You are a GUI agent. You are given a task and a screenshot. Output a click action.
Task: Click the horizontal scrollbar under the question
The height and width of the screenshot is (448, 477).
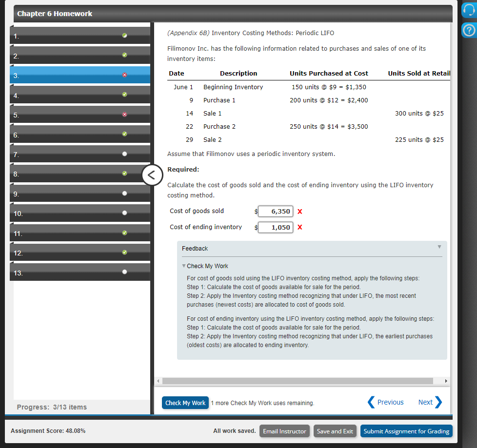(x=298, y=381)
